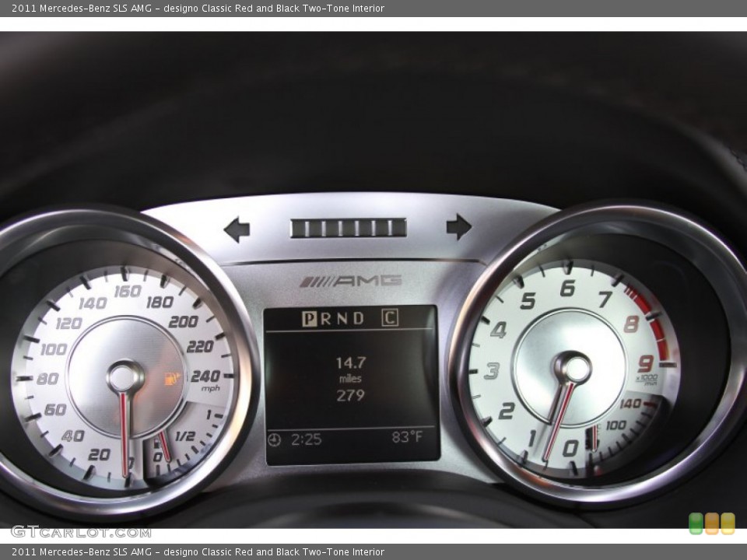Click the AMG logo on cluster

(351, 282)
